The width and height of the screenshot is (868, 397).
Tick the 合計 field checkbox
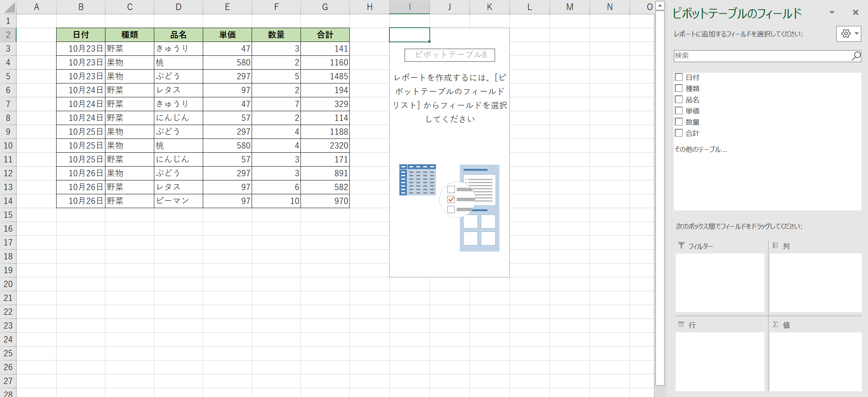(679, 133)
